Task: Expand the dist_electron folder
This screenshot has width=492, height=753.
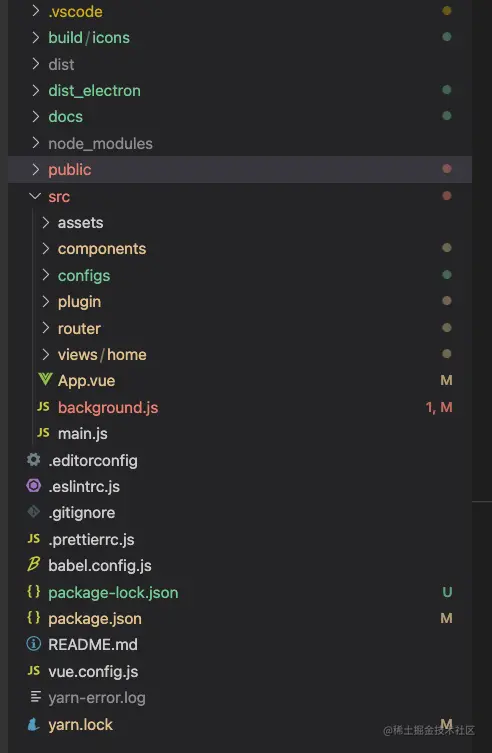Action: 94,90
